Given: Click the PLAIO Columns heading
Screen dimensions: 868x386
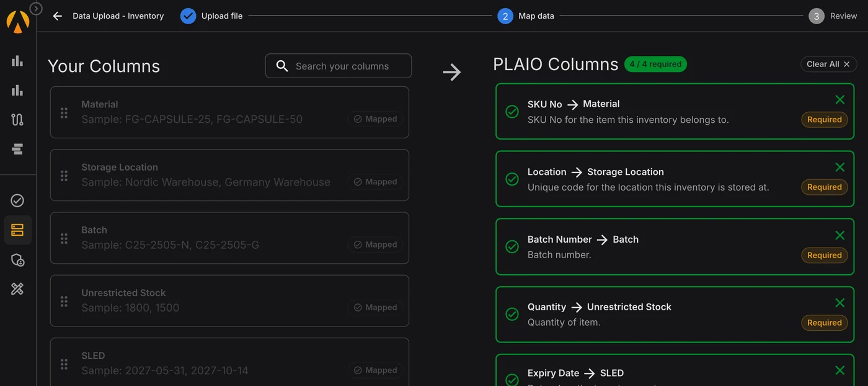Looking at the screenshot, I should tap(556, 65).
